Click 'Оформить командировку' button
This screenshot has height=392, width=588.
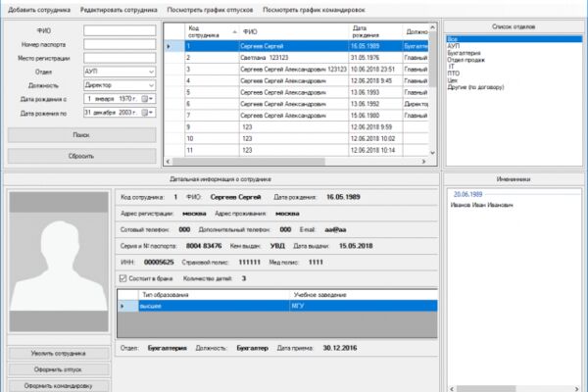click(x=59, y=385)
